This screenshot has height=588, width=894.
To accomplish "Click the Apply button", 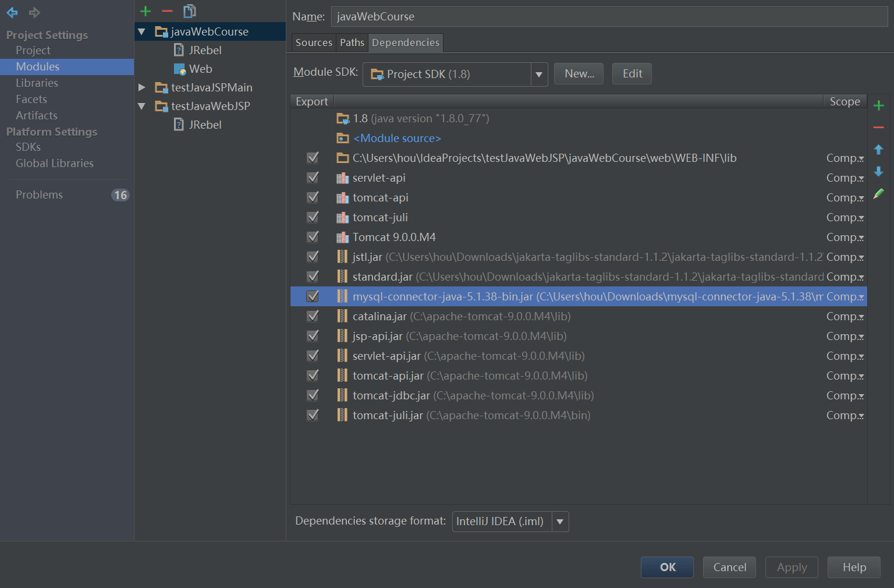I will [791, 567].
